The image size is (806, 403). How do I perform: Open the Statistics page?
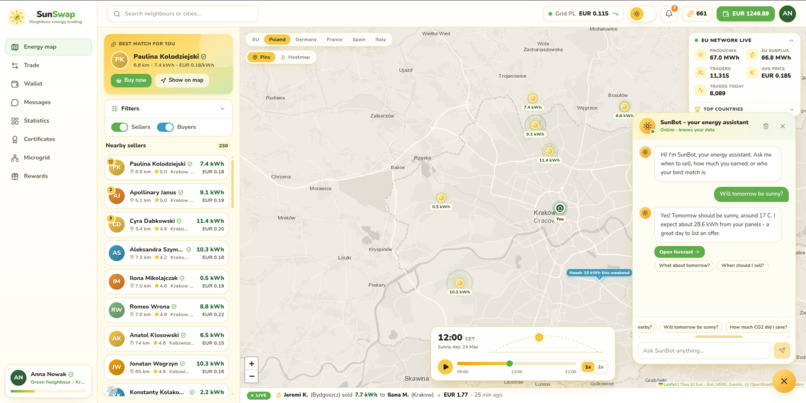coord(48,121)
